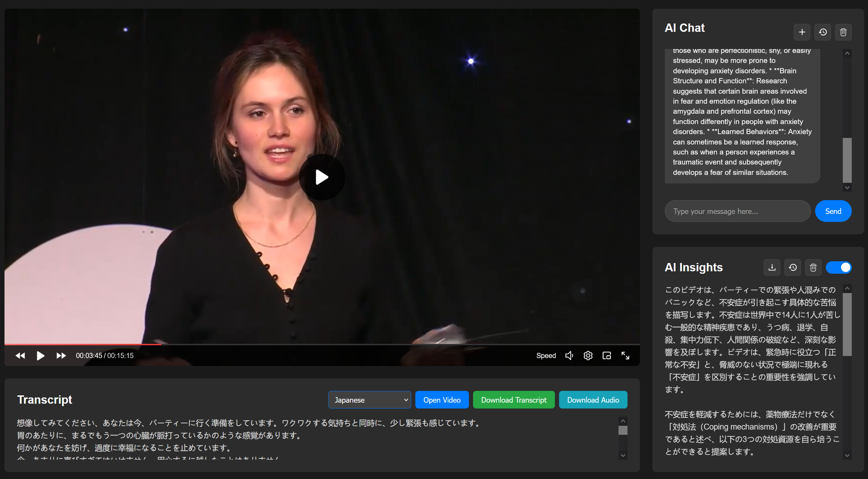Open the video player settings gear
This screenshot has height=479, width=868.
click(x=588, y=355)
